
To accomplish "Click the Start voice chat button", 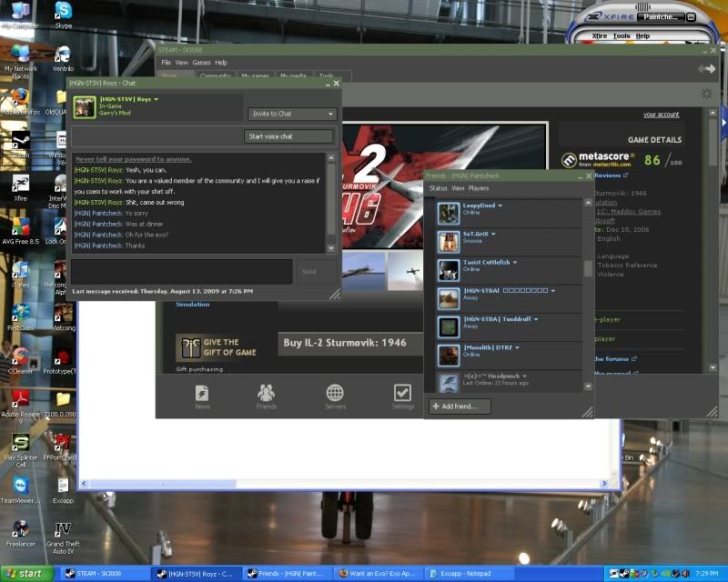I will tap(288, 136).
